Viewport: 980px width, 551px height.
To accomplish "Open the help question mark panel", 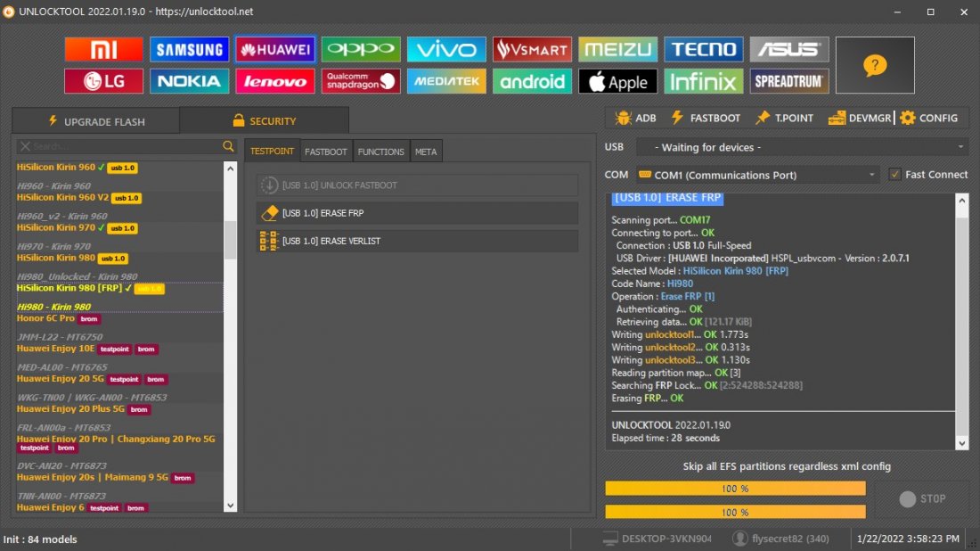I will pos(875,65).
